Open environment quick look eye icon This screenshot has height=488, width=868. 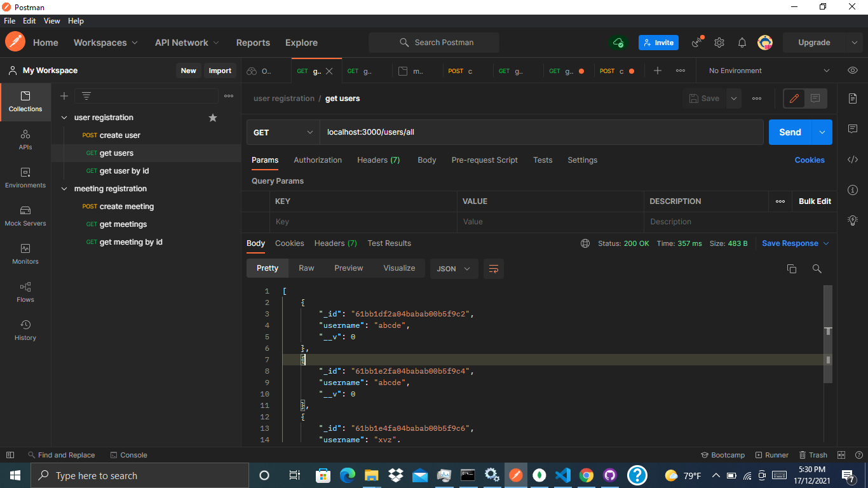(853, 71)
